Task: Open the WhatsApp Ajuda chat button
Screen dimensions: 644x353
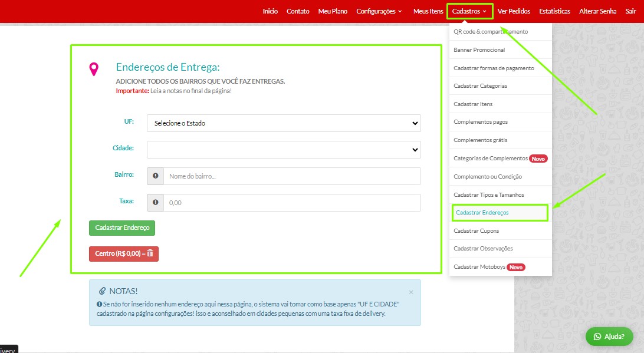Action: [x=609, y=336]
